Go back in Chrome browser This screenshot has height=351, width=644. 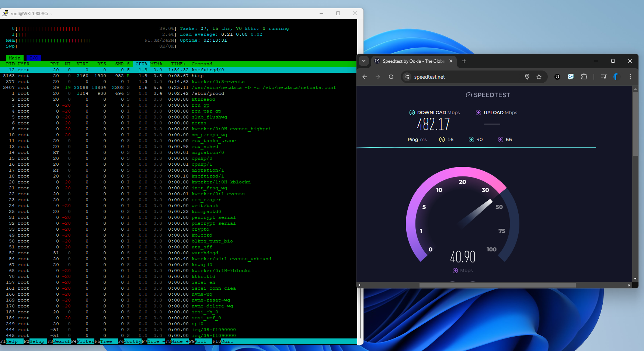pos(365,77)
